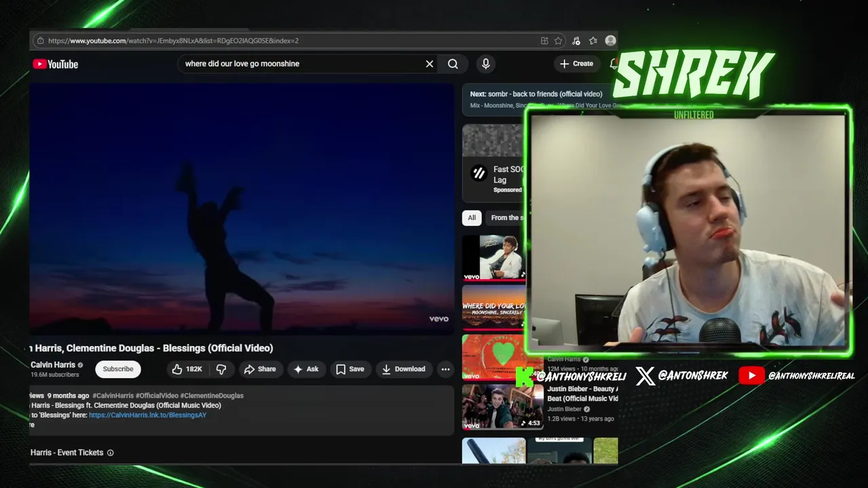Select the 'From the s...' filter chip
Viewport: 868px width, 488px height.
click(506, 218)
